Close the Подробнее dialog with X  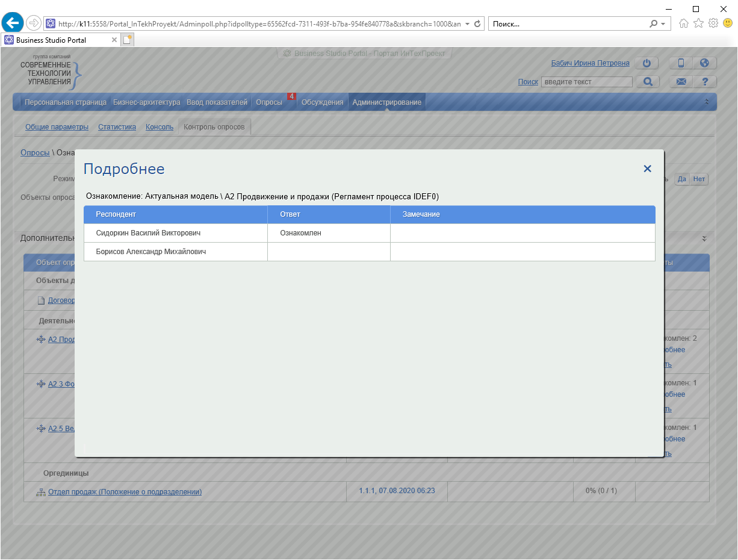click(647, 169)
